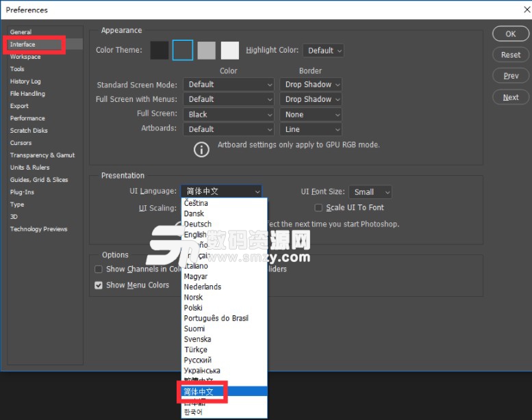Open the Highlight Color dropdown
The height and width of the screenshot is (420, 532).
(x=325, y=50)
